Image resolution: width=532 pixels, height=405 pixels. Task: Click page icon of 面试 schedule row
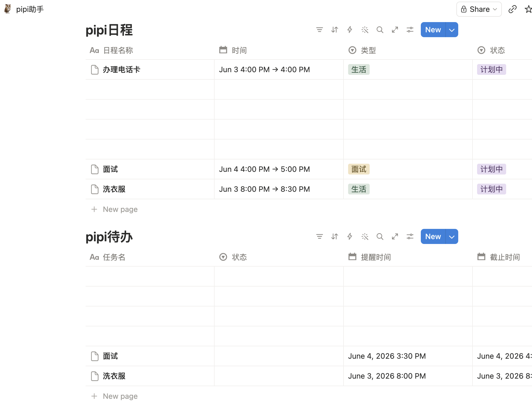pyautogui.click(x=94, y=169)
